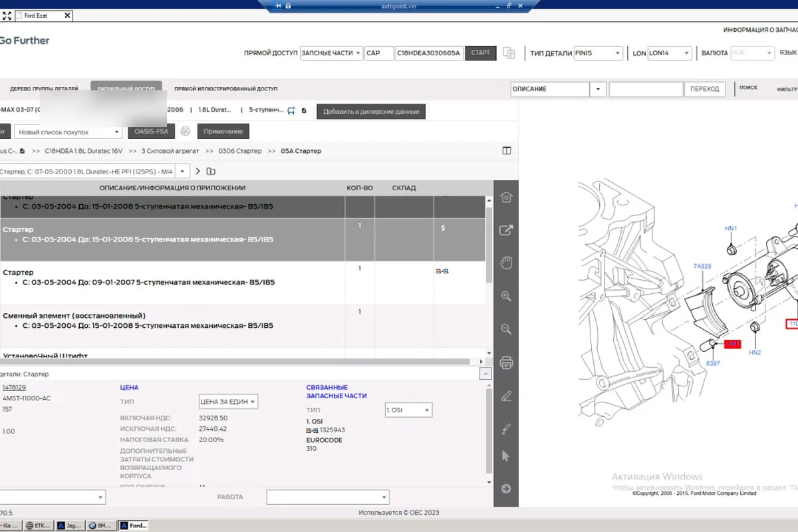Click the empty search text field before ПЕРЕХОД
The image size is (798, 532).
(646, 88)
